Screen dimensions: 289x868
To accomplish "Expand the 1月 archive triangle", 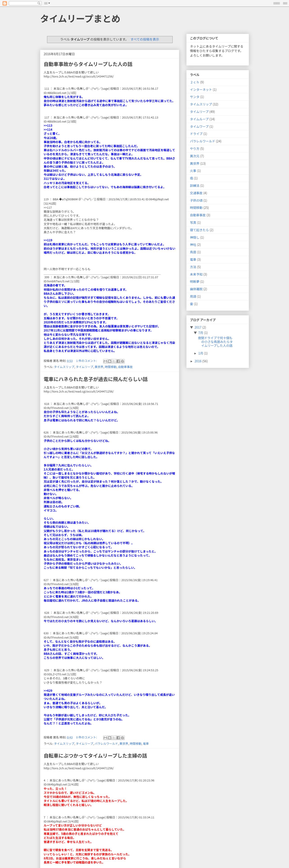I will pos(195,354).
